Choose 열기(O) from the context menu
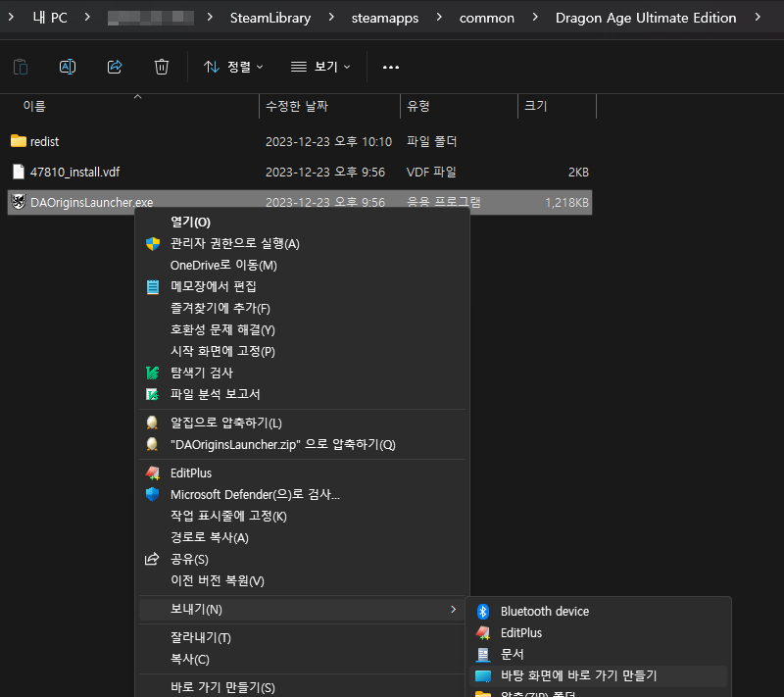This screenshot has width=784, height=697. [303, 222]
